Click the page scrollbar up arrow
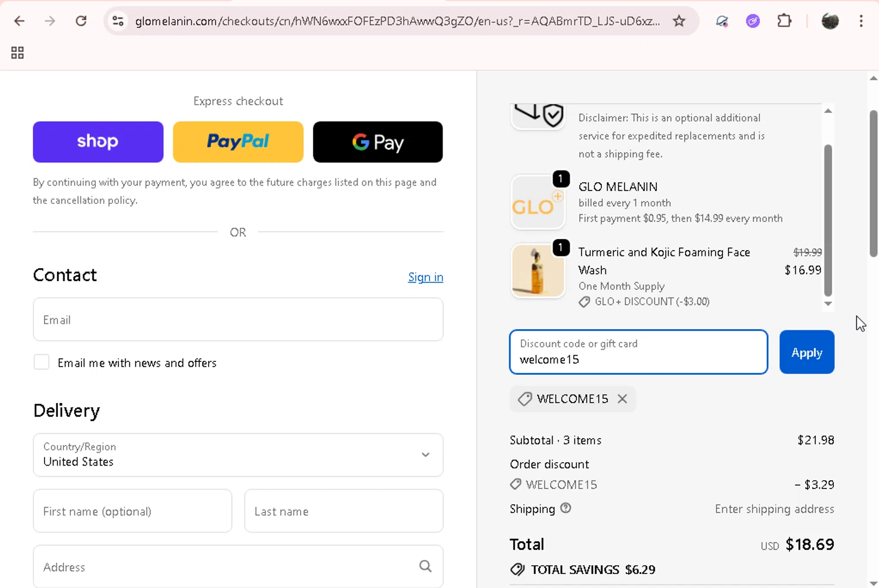The width and height of the screenshot is (879, 588). pyautogui.click(x=873, y=78)
